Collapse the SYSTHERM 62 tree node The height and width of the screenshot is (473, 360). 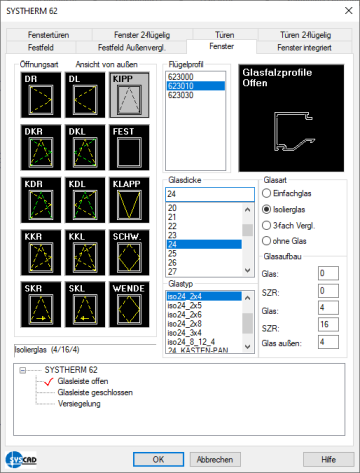23,370
